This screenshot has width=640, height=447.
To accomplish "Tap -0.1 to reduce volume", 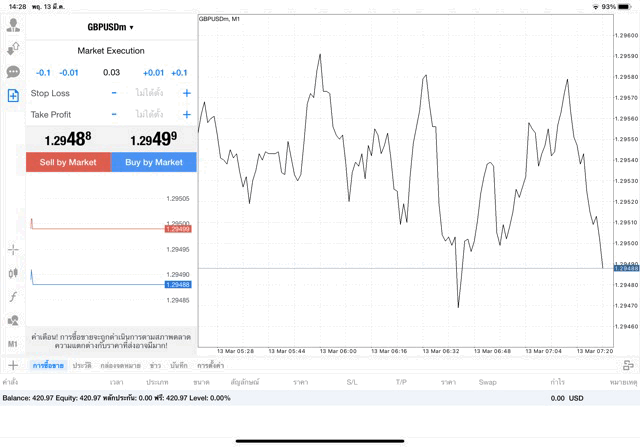I will pyautogui.click(x=43, y=72).
